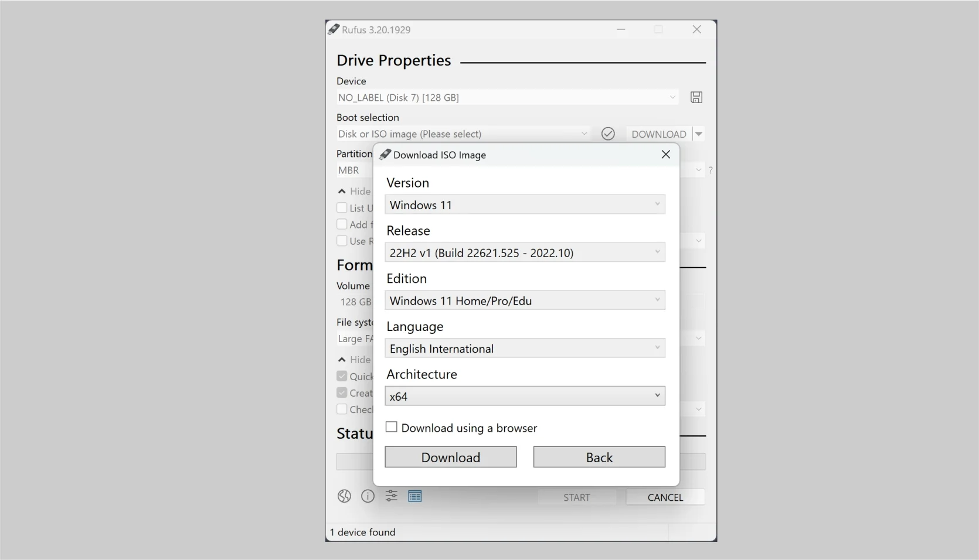Enable Download using a browser checkbox

(x=391, y=427)
